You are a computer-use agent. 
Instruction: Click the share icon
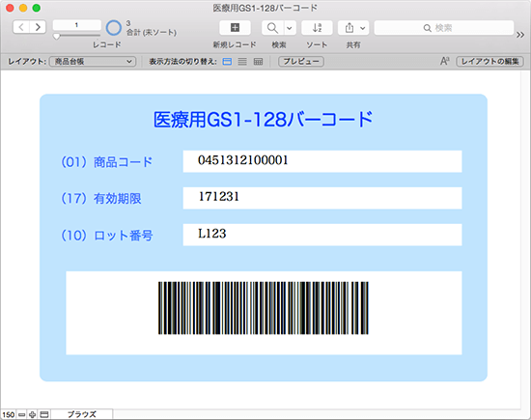pos(349,28)
